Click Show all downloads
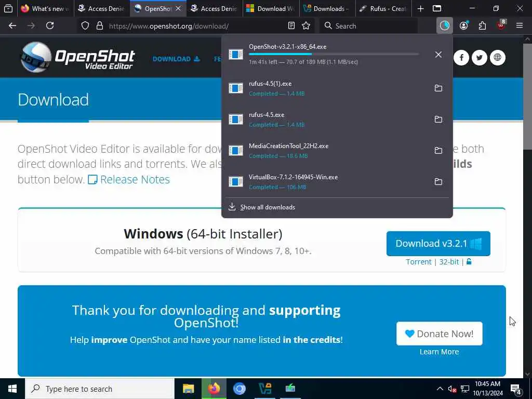This screenshot has width=532, height=399. click(268, 207)
